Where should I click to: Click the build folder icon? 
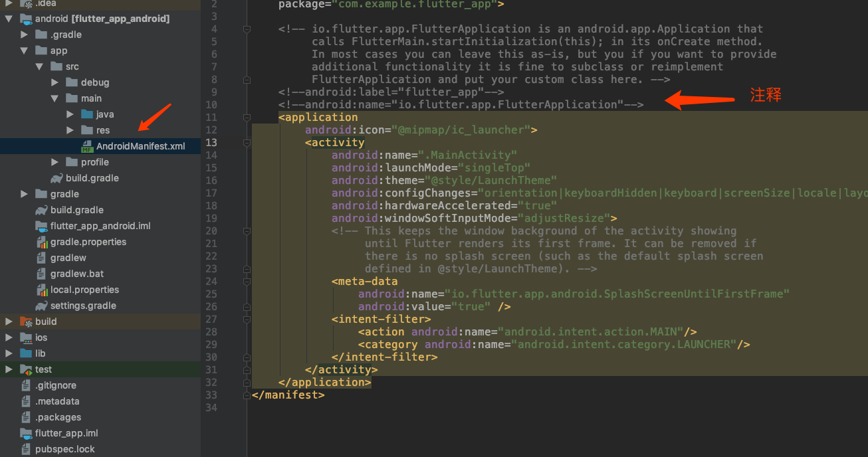click(26, 321)
